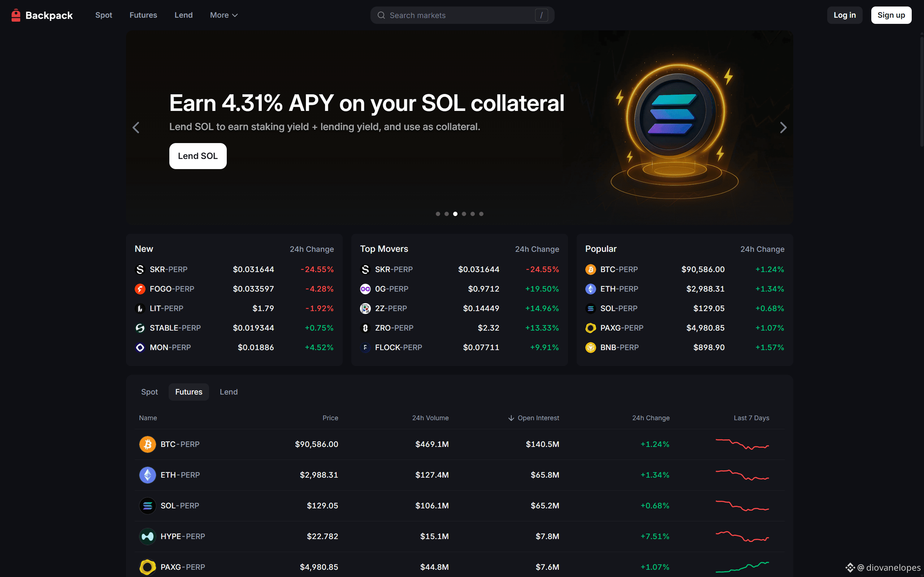Click the FOGO-PERP flame icon
The image size is (924, 577).
point(140,289)
